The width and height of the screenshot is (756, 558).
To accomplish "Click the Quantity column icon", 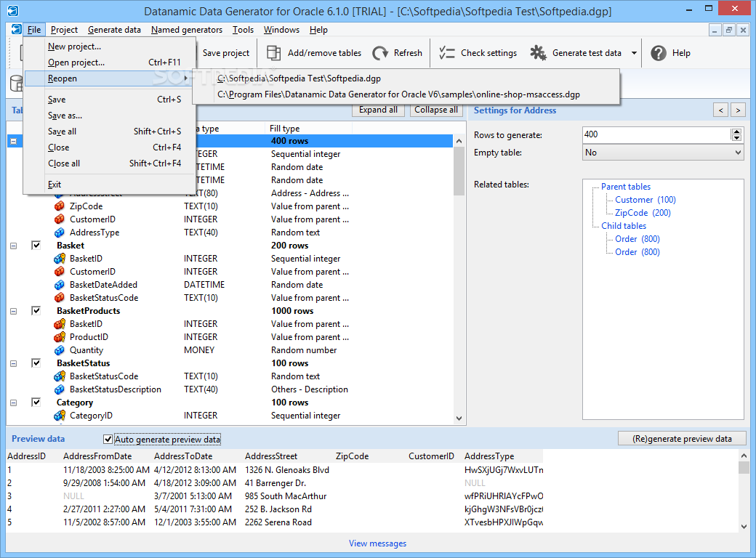I will click(x=60, y=350).
